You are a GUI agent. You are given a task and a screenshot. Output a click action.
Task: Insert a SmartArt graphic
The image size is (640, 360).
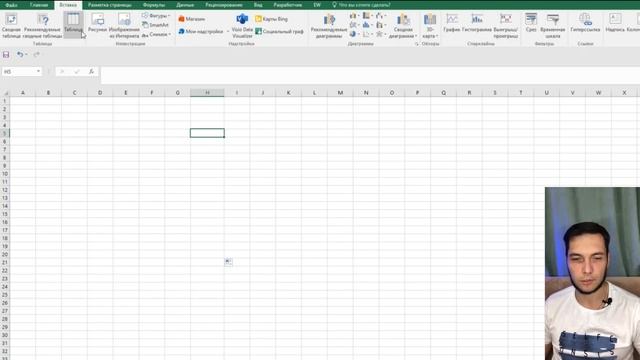click(156, 25)
